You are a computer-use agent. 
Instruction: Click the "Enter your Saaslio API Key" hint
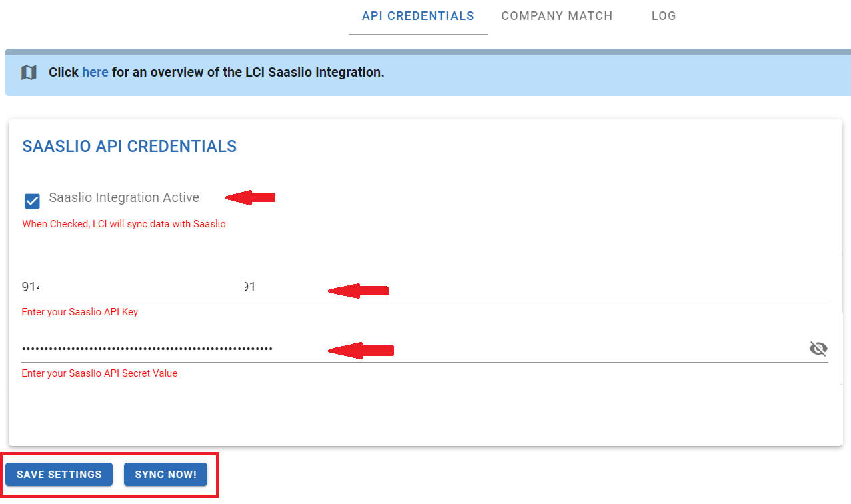pyautogui.click(x=80, y=312)
